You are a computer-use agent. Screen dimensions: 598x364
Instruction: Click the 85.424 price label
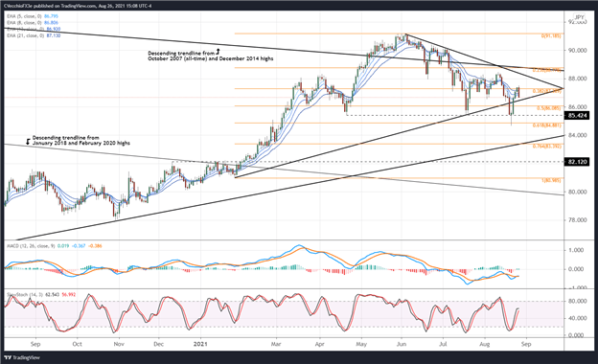577,116
